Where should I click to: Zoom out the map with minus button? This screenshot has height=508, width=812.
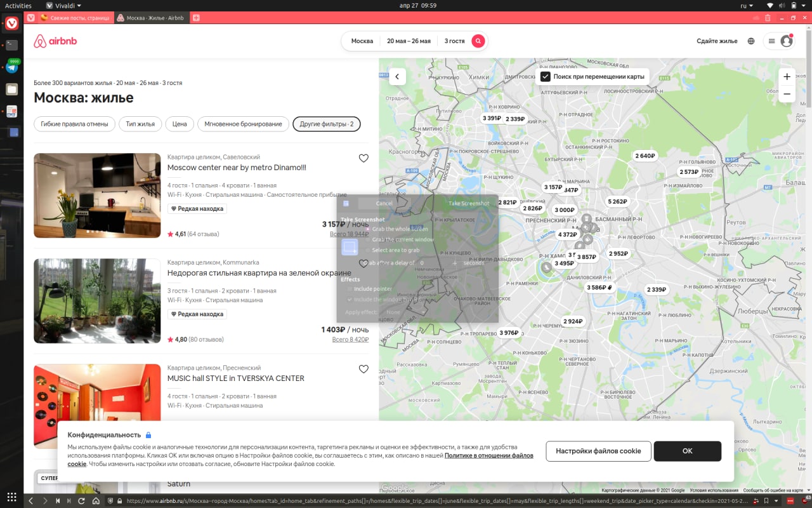coord(787,94)
